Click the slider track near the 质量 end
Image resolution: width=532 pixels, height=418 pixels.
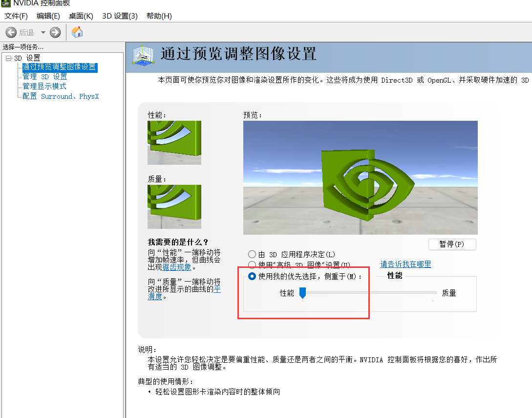(432, 292)
